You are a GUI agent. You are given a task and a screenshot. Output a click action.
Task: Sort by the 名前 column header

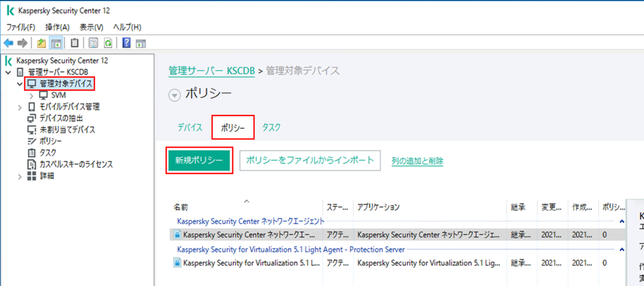tap(181, 207)
